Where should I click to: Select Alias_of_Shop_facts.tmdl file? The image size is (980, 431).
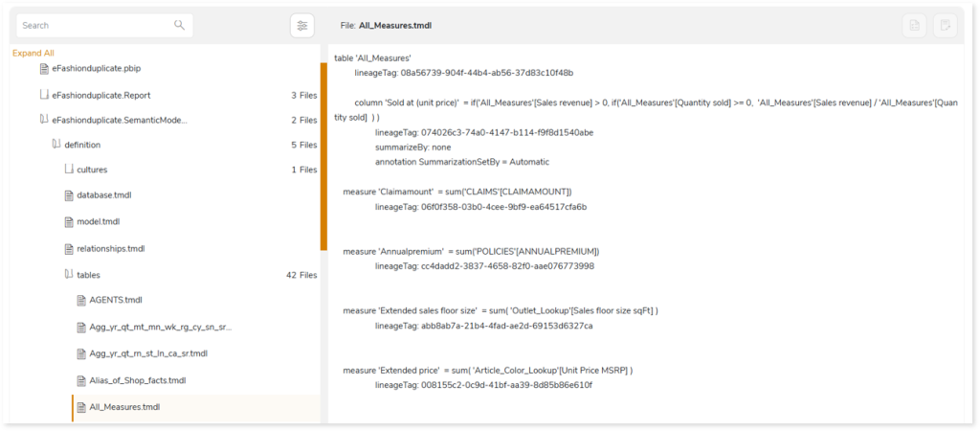point(137,380)
